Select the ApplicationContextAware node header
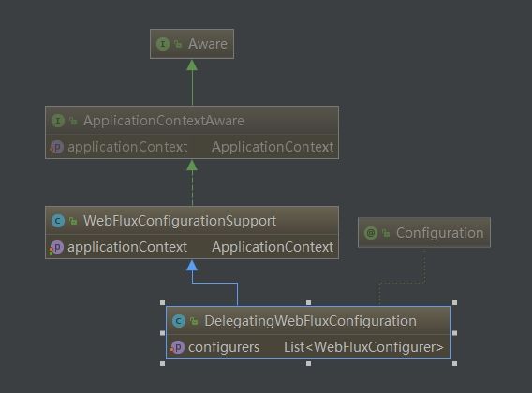The width and height of the screenshot is (532, 393). [192, 121]
